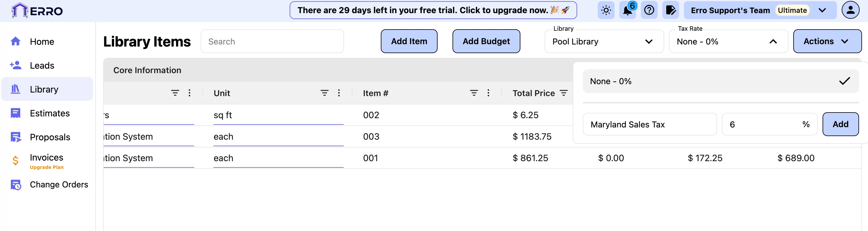Click the Add Item button
868x231 pixels.
click(409, 41)
